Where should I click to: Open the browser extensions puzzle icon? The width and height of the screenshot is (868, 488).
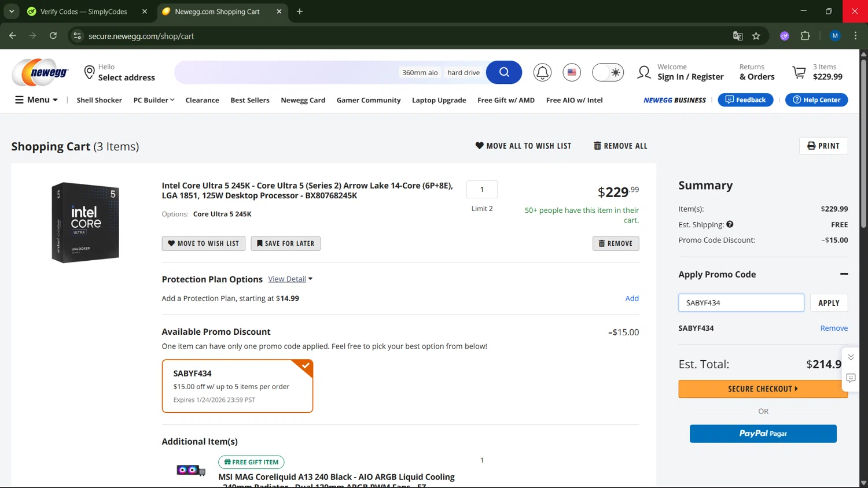pyautogui.click(x=805, y=36)
